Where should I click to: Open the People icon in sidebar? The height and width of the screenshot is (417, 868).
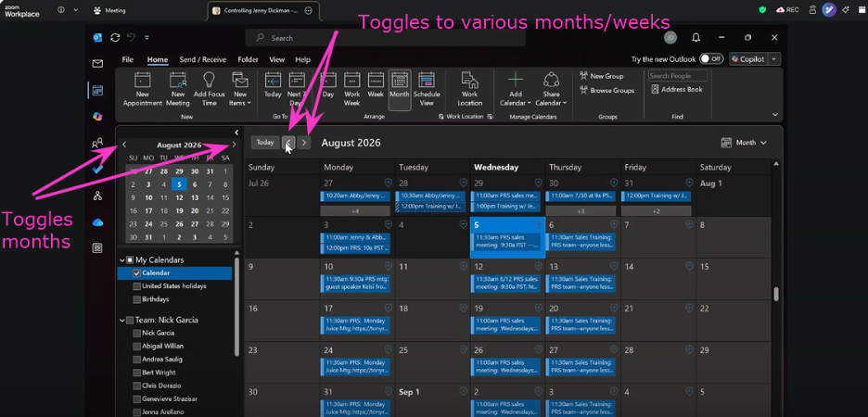[x=97, y=144]
